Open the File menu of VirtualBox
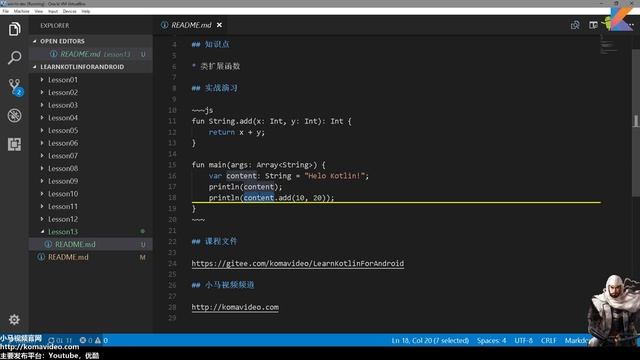Viewport: 640px width, 360px height. pyautogui.click(x=5, y=11)
